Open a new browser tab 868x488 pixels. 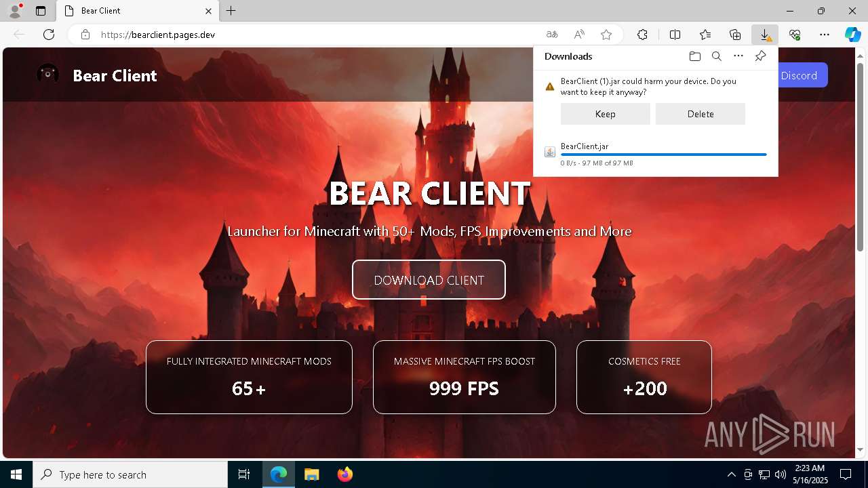[231, 11]
